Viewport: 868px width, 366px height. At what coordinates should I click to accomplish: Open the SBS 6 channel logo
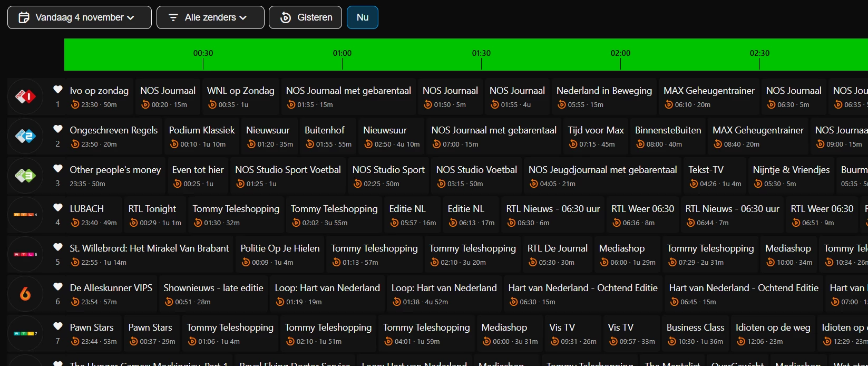point(25,294)
